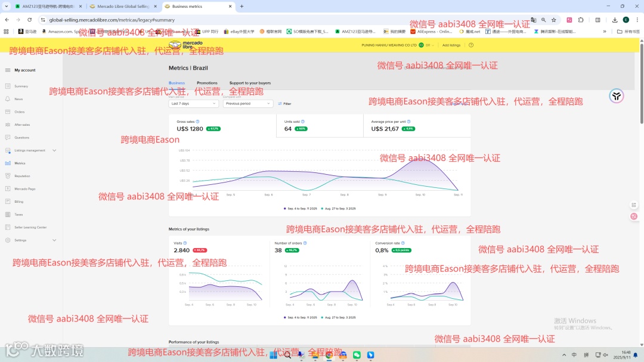Viewport: 644px width, 362px height.
Task: Click the News bell icon in sidebar
Action: (x=8, y=99)
